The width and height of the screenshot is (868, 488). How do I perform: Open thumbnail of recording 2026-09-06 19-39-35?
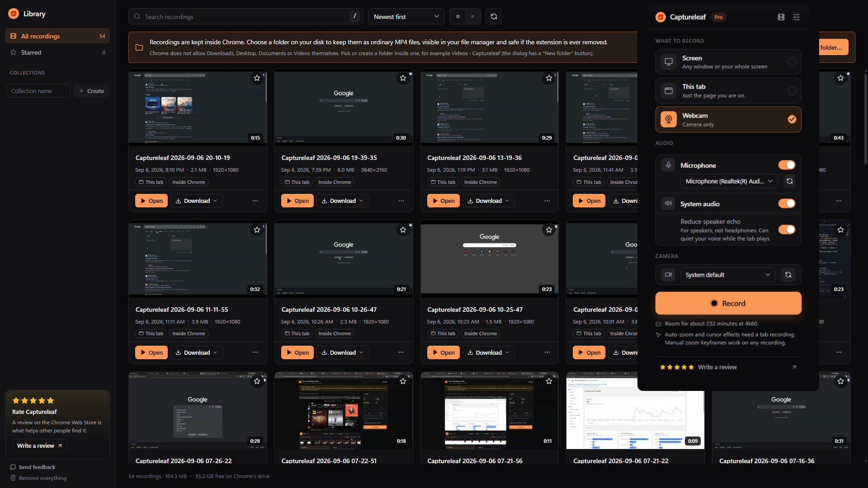pyautogui.click(x=344, y=107)
